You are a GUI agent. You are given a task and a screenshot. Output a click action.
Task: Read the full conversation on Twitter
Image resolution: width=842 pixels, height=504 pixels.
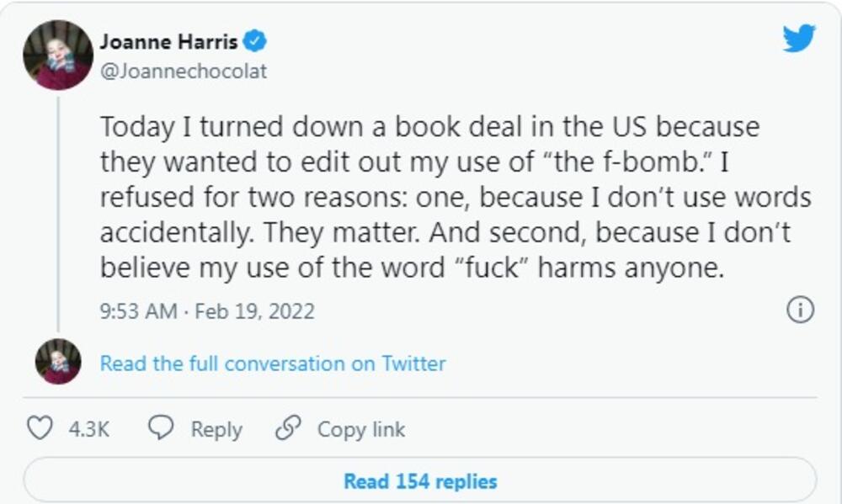tap(273, 363)
